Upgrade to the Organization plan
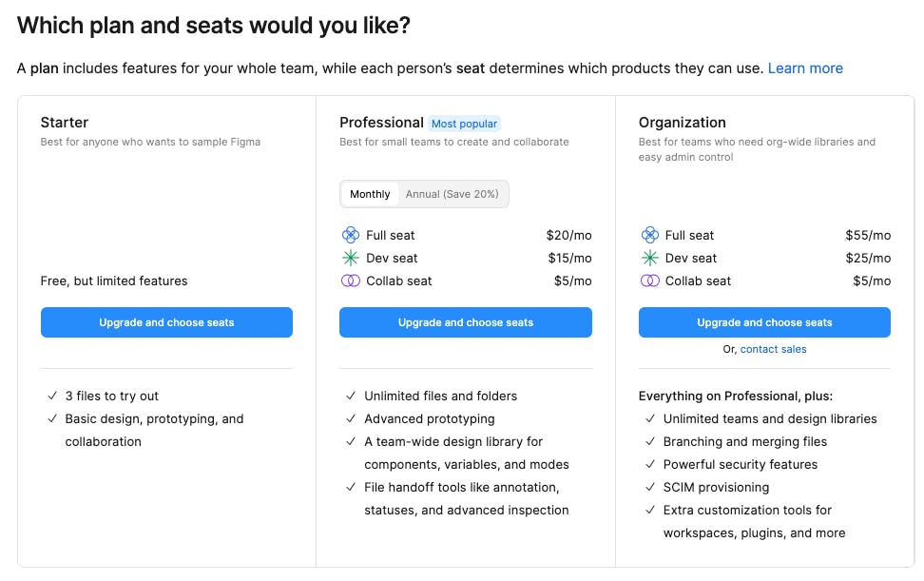The width and height of the screenshot is (924, 581). click(x=764, y=322)
